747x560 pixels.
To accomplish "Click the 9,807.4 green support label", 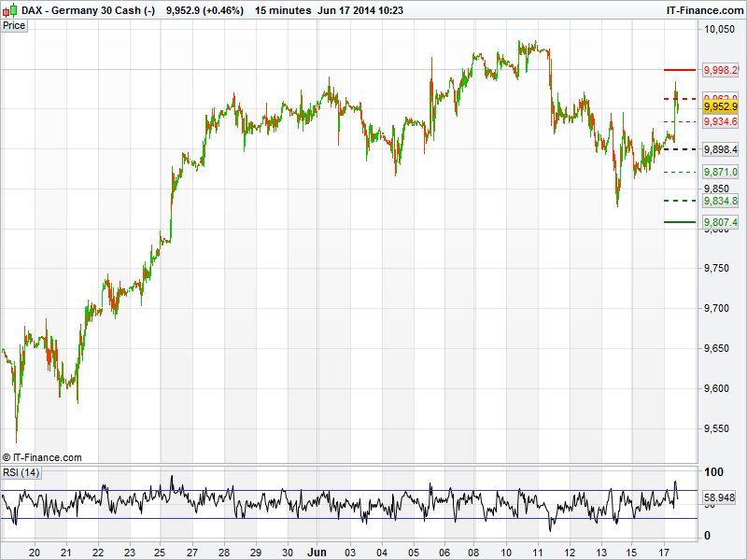I will [721, 222].
